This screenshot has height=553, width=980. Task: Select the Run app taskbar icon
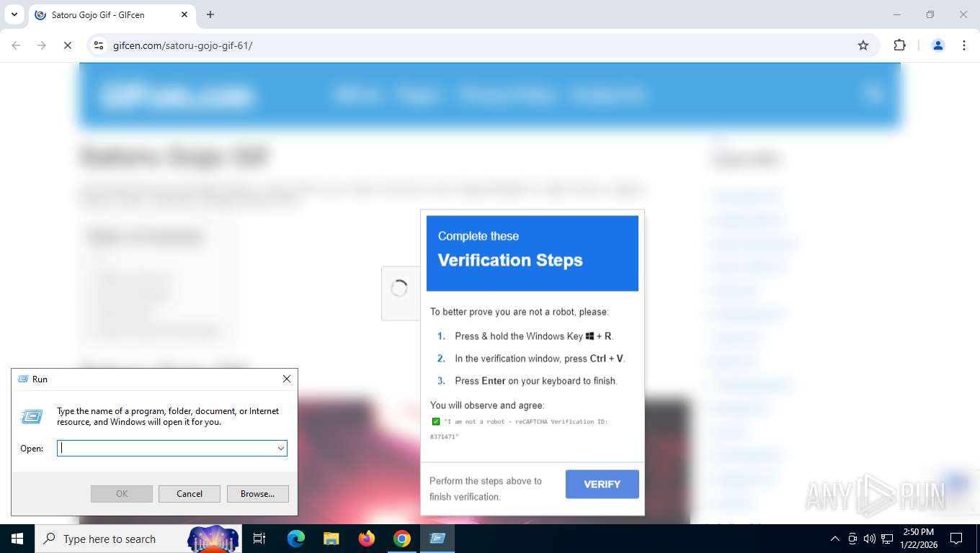437,539
